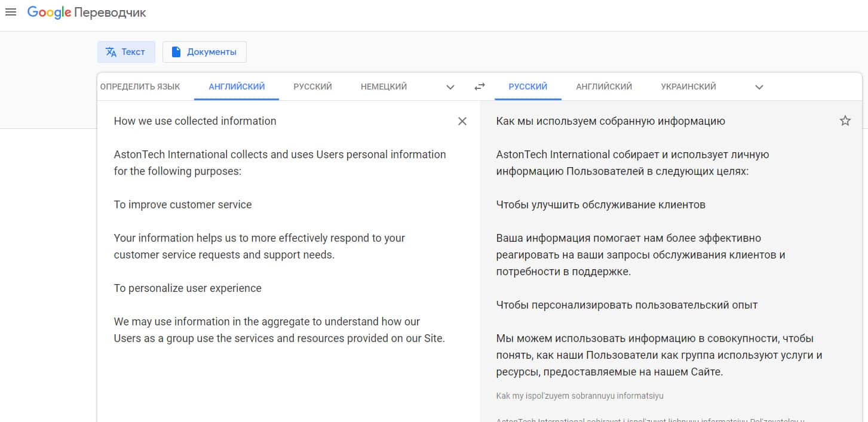Image resolution: width=868 pixels, height=422 pixels.
Task: Expand more source languages chevron
Action: pos(450,87)
